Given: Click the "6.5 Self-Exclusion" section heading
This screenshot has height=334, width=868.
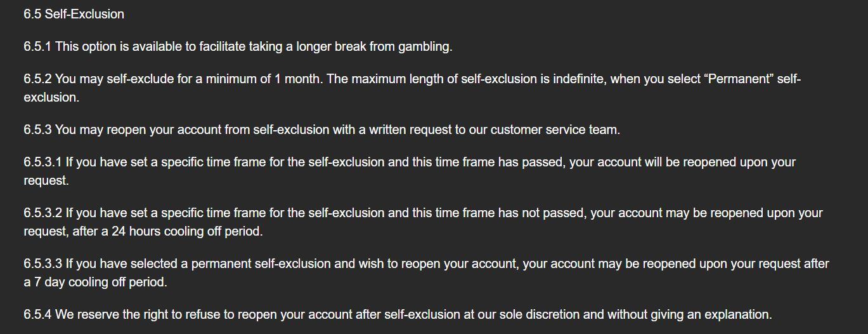Looking at the screenshot, I should pyautogui.click(x=74, y=14).
